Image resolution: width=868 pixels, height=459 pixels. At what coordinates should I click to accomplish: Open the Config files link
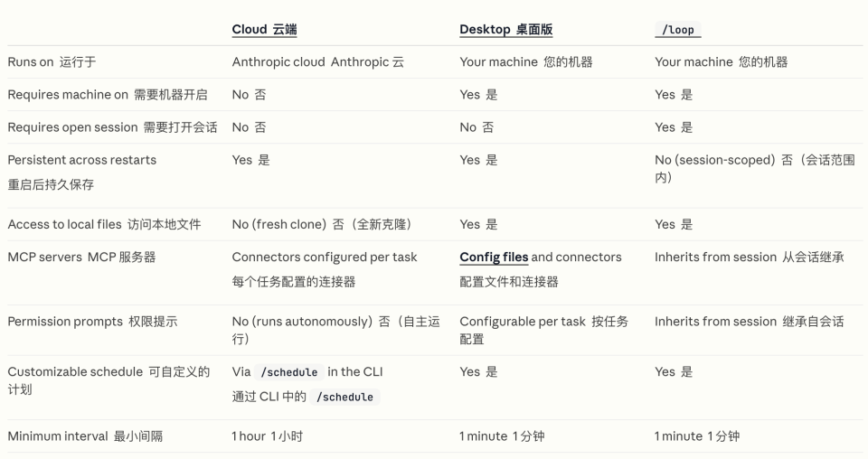[x=494, y=258]
